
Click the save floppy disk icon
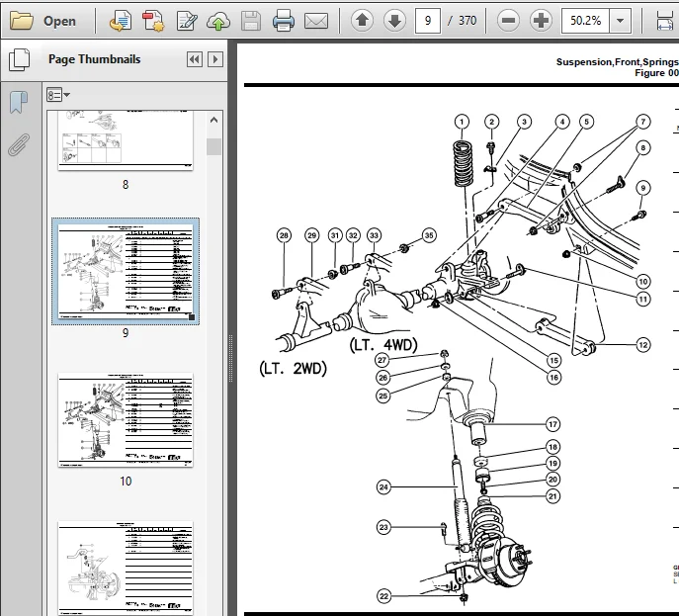(251, 21)
